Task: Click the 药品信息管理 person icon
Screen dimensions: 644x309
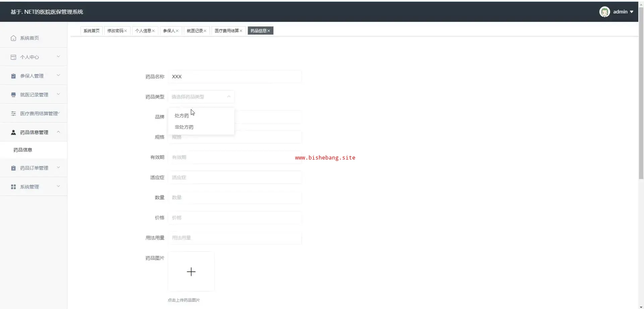Action: tap(13, 132)
